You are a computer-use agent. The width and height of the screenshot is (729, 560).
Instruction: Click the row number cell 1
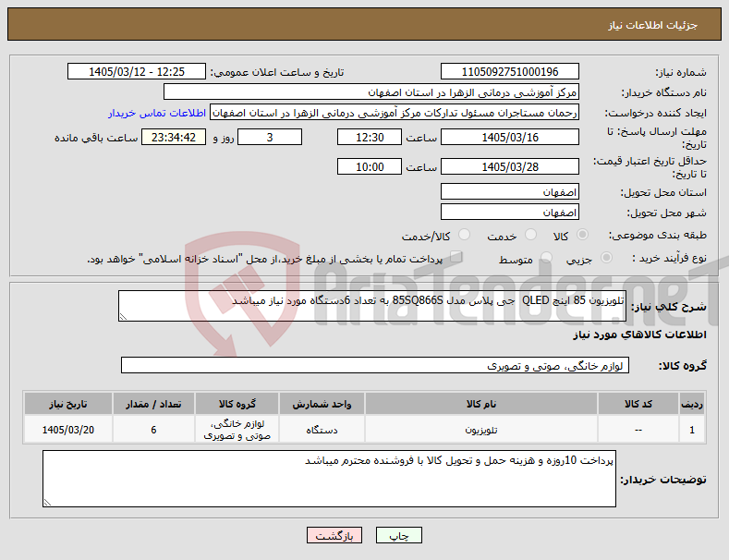click(692, 430)
